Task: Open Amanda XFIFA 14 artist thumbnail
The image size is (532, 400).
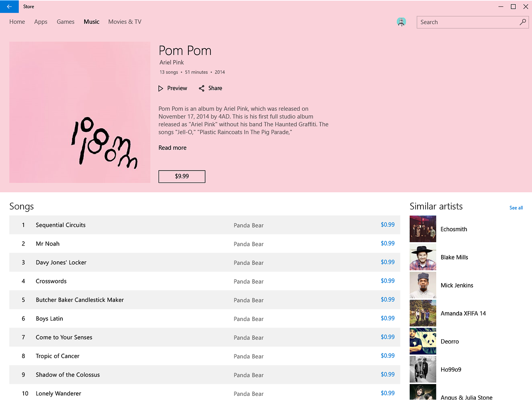Action: pos(423,313)
